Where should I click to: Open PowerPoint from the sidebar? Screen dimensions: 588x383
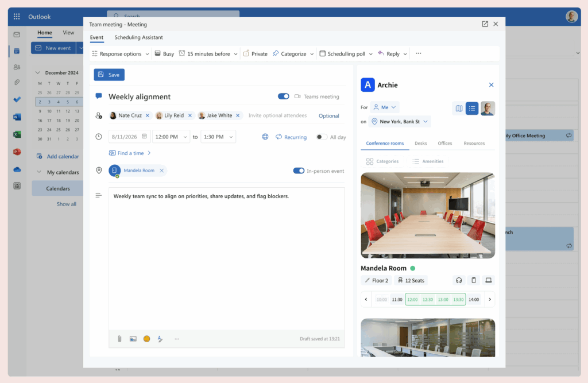16,153
